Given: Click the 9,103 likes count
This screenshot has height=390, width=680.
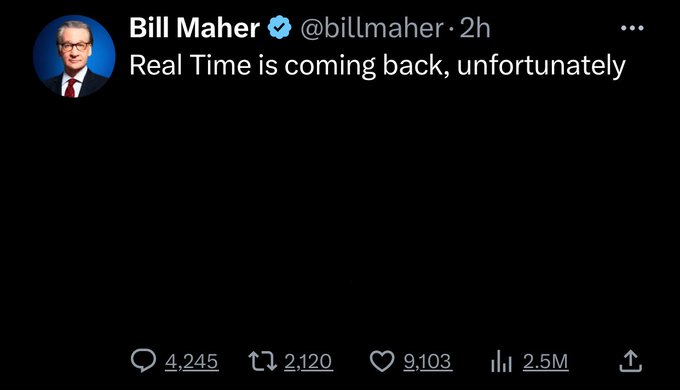Looking at the screenshot, I should 428,362.
